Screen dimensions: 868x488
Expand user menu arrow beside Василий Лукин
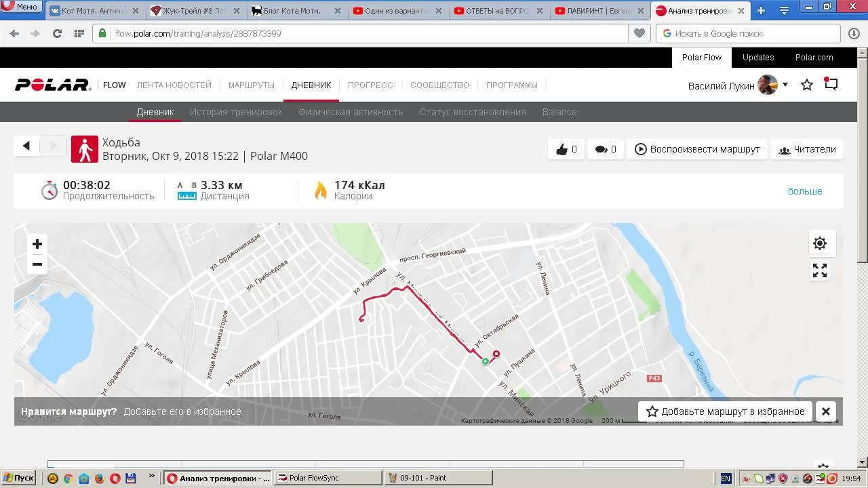click(x=785, y=85)
